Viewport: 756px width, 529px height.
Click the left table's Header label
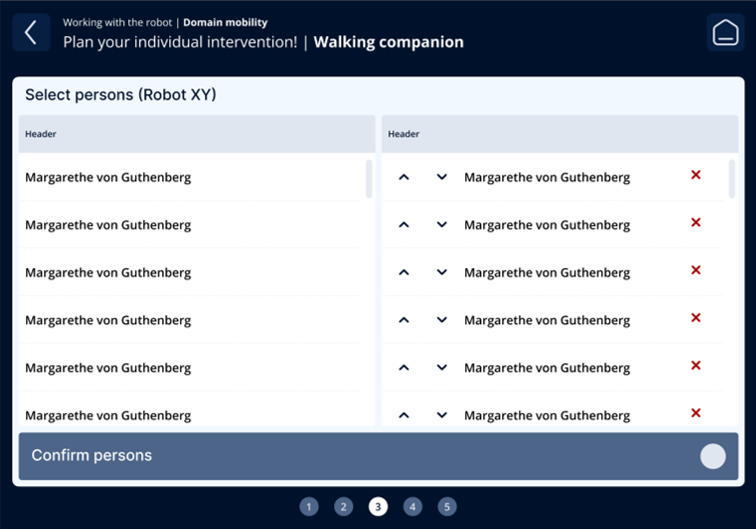tap(40, 134)
